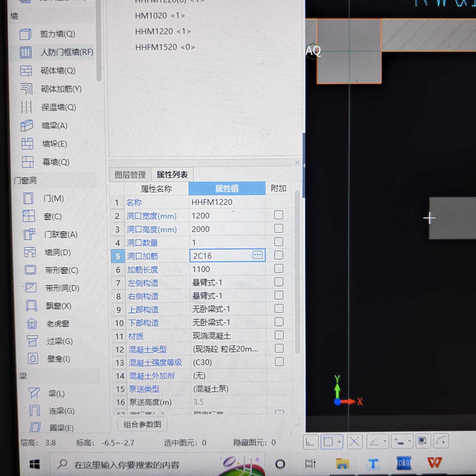Viewport: 476px width, 476px height.
Task: Select component HHFM1520 <0> in list
Action: tap(165, 47)
